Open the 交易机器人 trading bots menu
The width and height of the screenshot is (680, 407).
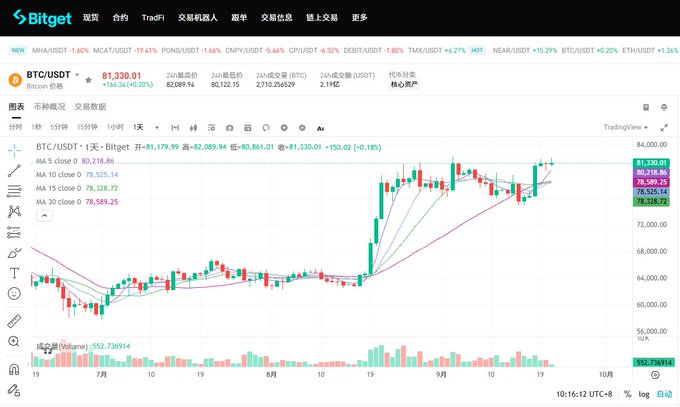click(198, 17)
